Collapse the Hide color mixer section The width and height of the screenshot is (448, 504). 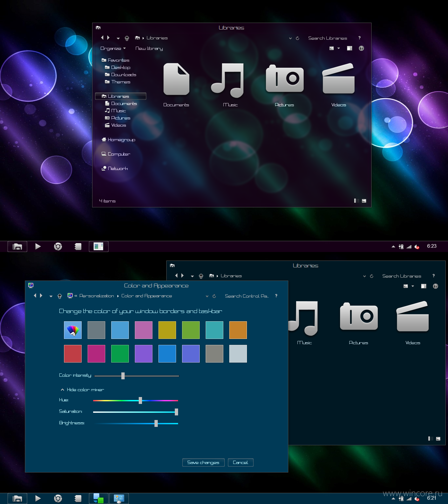(82, 389)
